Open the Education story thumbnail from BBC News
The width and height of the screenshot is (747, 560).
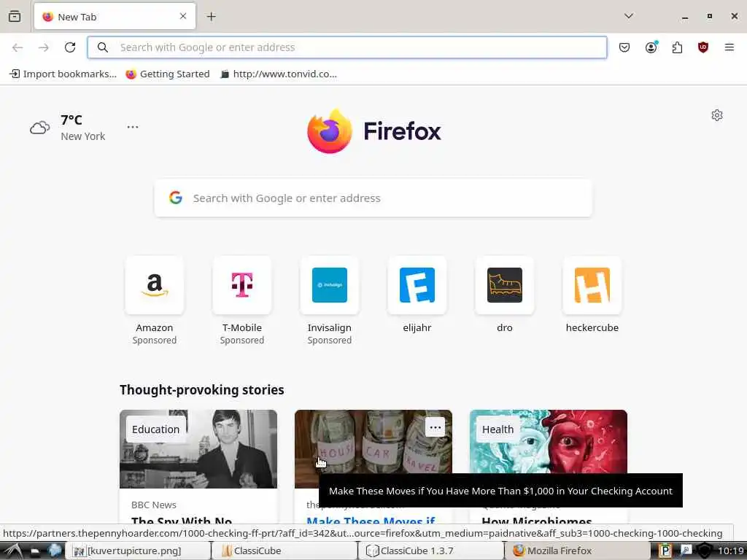198,449
